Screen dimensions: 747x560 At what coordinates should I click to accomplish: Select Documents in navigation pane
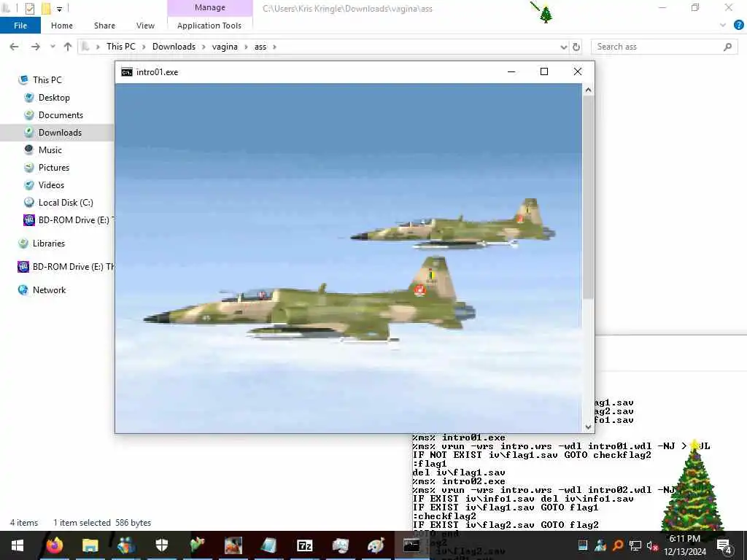[61, 115]
